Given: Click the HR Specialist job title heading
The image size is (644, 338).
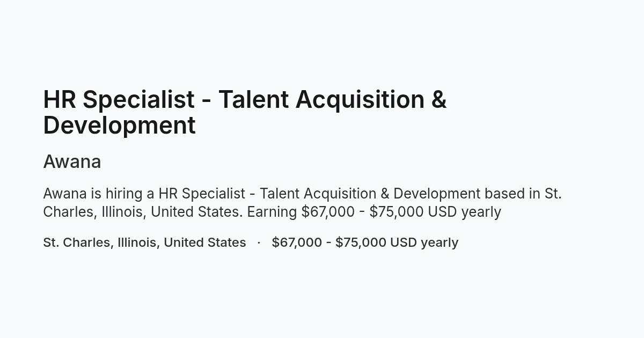Looking at the screenshot, I should (x=245, y=112).
